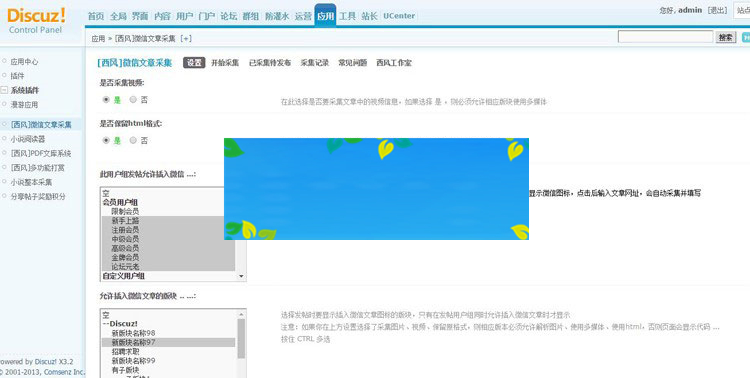Open the 内容 top menu

(x=162, y=16)
